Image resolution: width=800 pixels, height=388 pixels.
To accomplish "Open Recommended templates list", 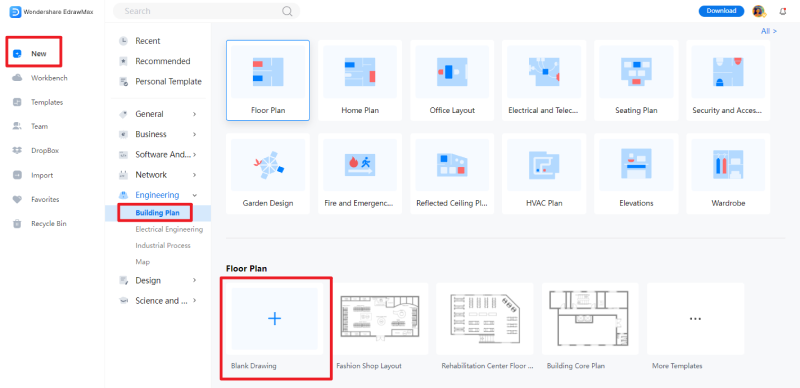I will (x=163, y=61).
